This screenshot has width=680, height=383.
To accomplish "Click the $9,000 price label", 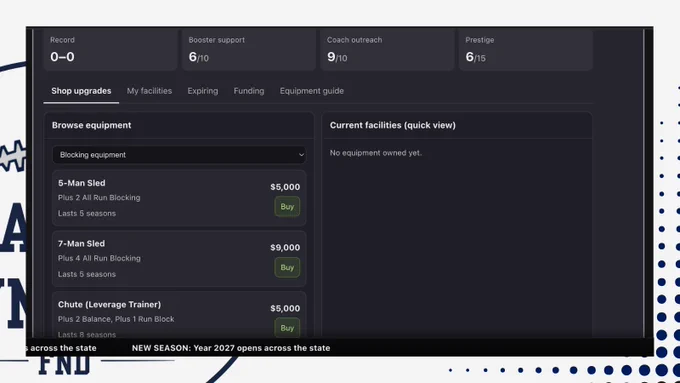I will pyautogui.click(x=285, y=248).
